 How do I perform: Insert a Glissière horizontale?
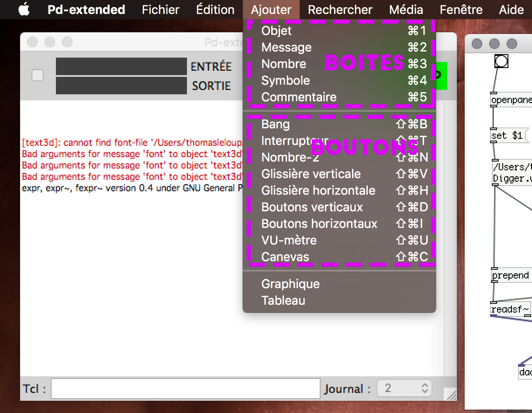[318, 191]
